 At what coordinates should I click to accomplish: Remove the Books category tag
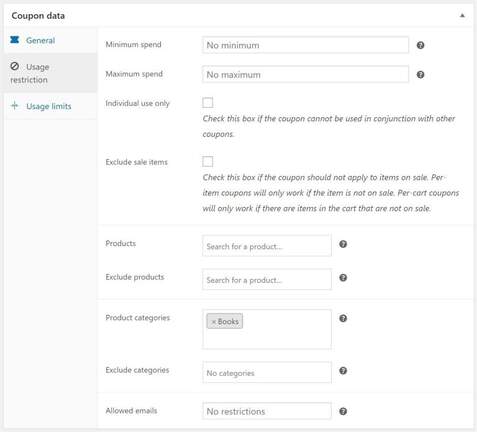point(214,322)
